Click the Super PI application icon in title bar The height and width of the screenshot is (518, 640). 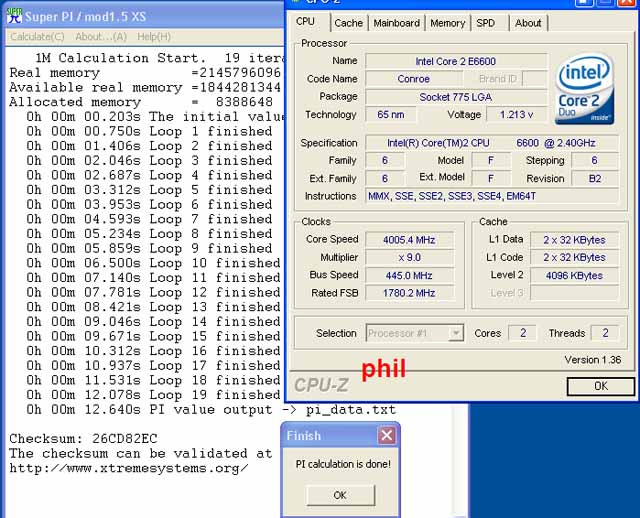(14, 16)
